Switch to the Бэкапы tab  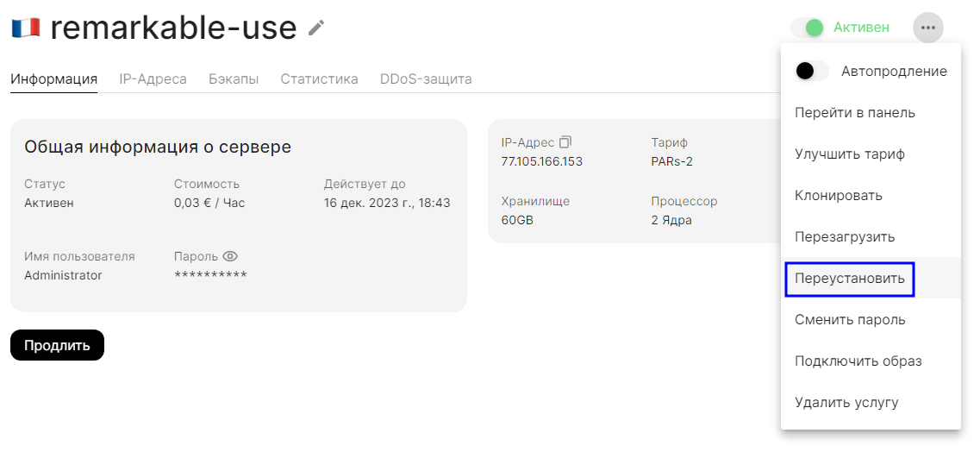coord(234,79)
